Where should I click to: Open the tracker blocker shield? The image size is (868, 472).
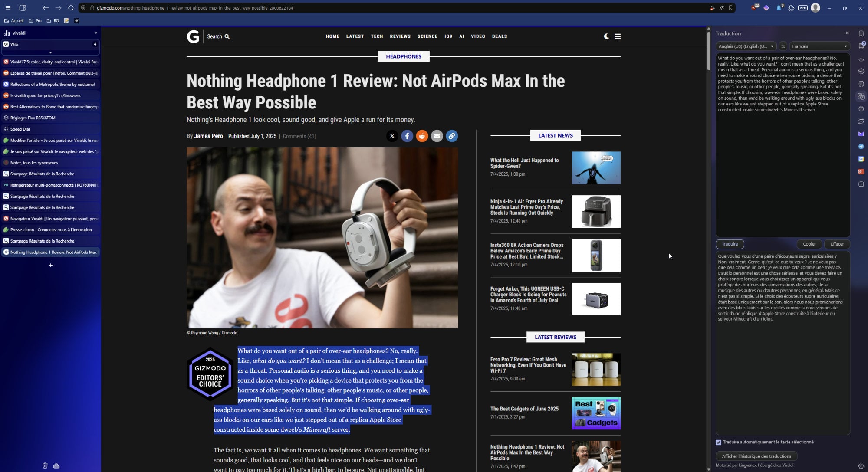tap(83, 8)
